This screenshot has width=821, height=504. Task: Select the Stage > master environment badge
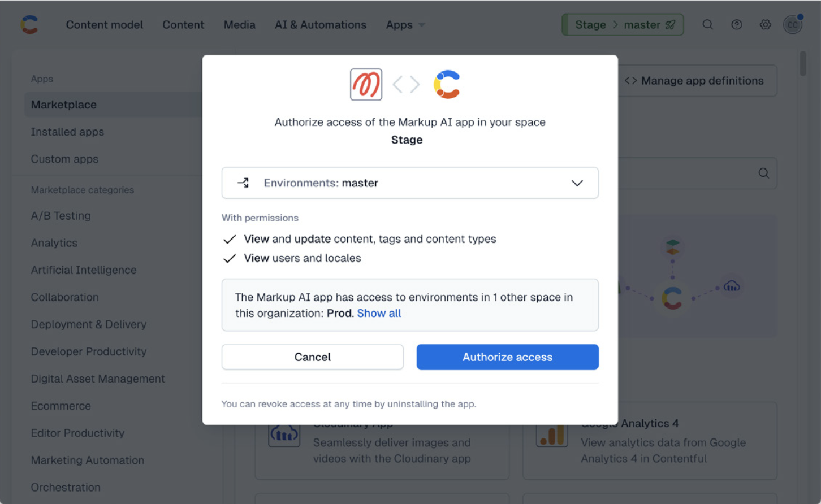tap(622, 24)
